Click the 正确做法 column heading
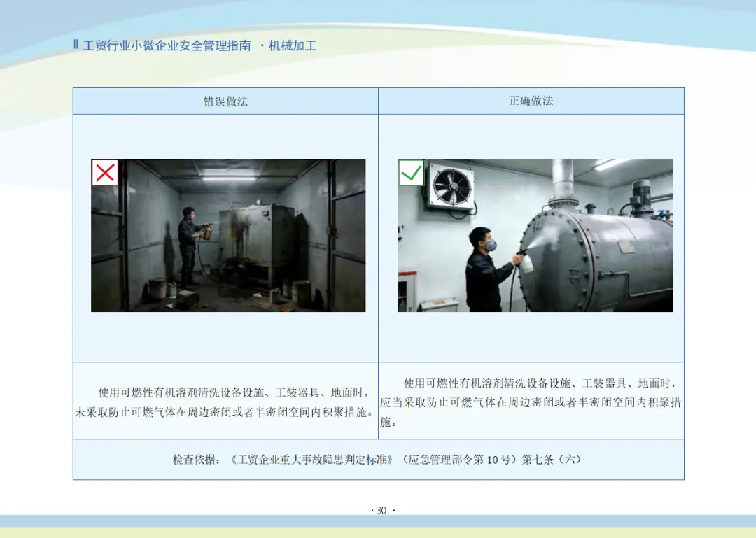Screen dimensions: 756x538 [531, 101]
